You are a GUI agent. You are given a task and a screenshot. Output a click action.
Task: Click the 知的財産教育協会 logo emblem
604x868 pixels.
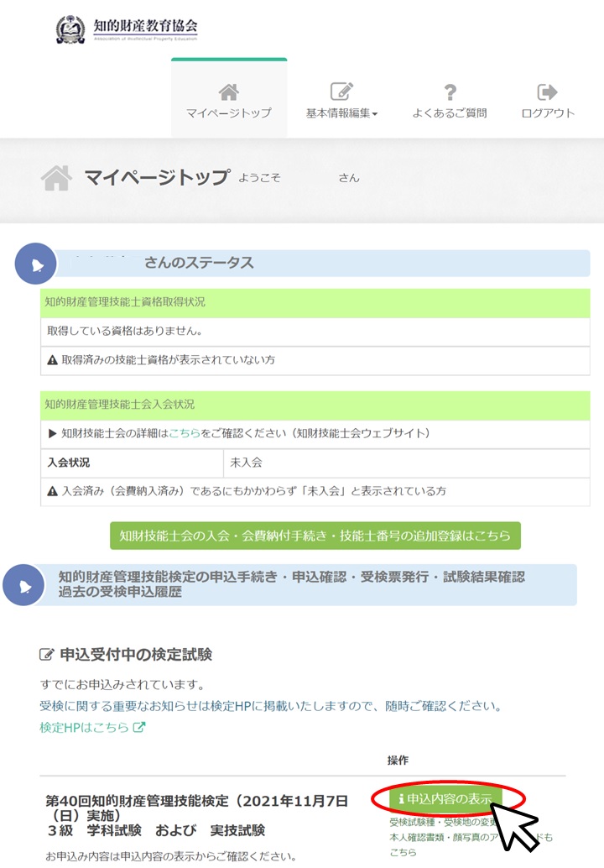pos(70,29)
